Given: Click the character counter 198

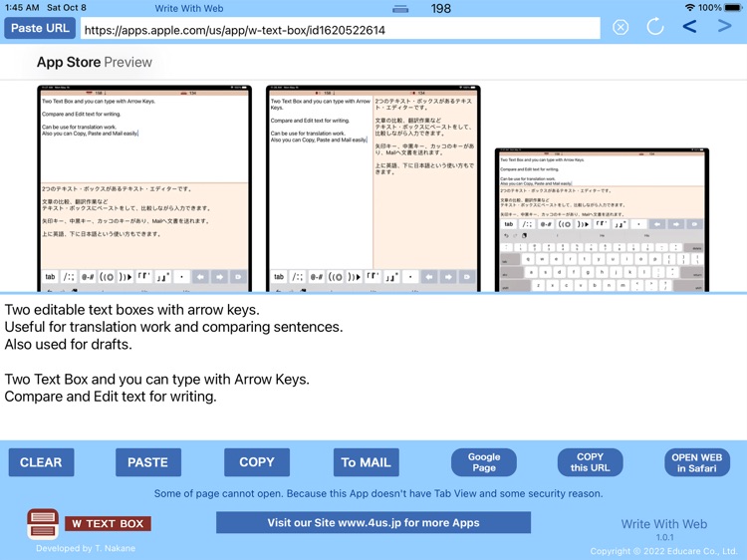Looking at the screenshot, I should pos(440,9).
